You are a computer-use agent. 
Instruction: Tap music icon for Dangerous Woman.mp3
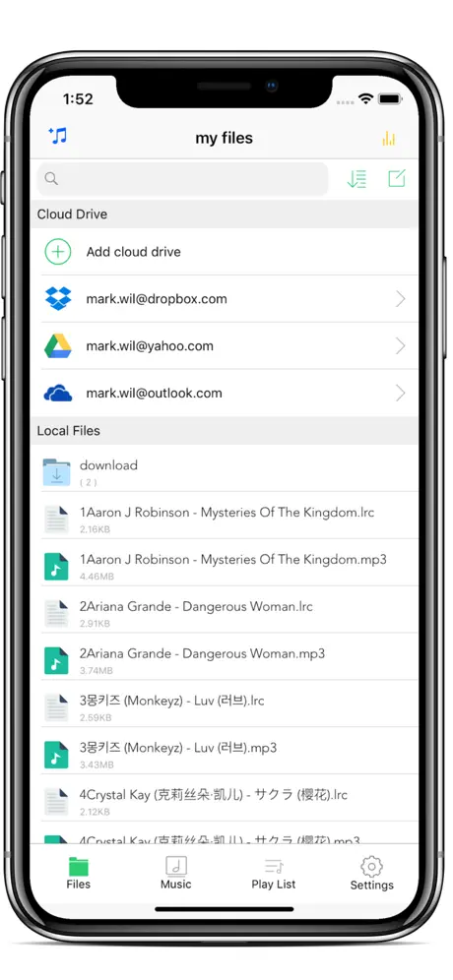(x=56, y=660)
